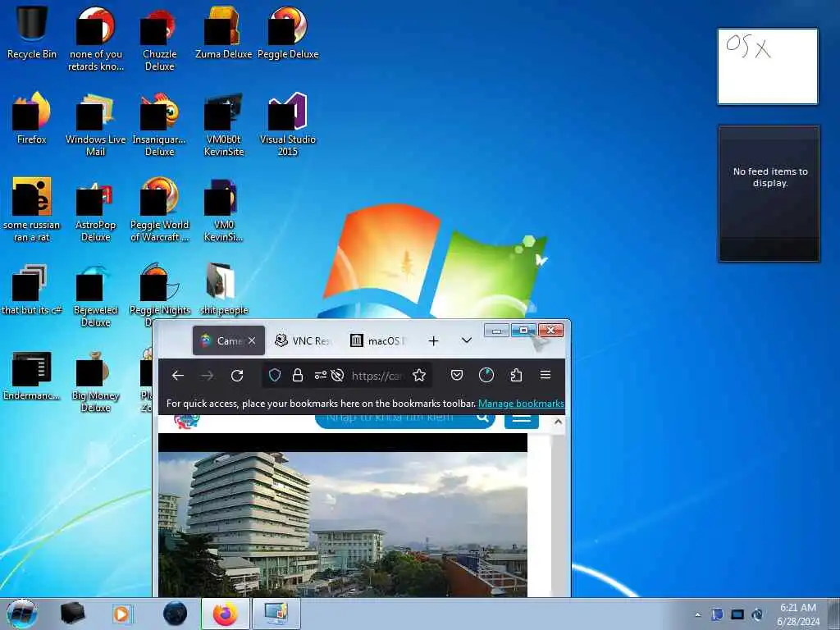Show hidden system tray icons
The image size is (840, 630).
tap(697, 614)
